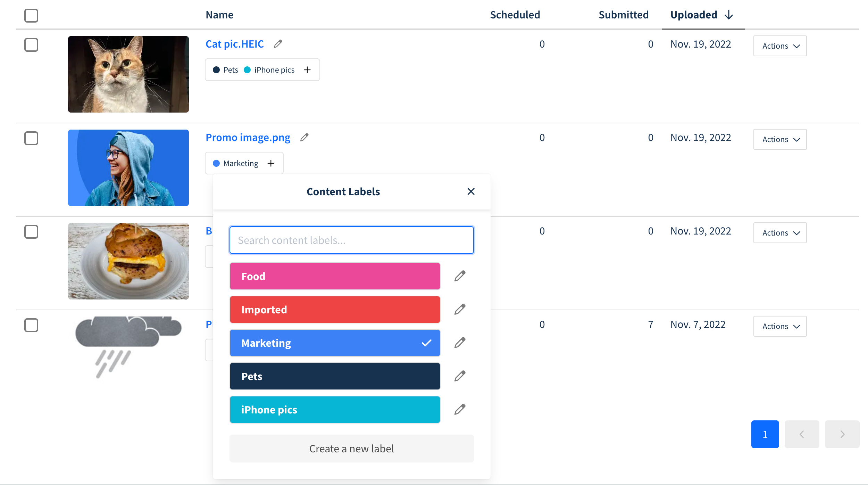Sort by Scheduled column
The image size is (868, 485).
(515, 15)
